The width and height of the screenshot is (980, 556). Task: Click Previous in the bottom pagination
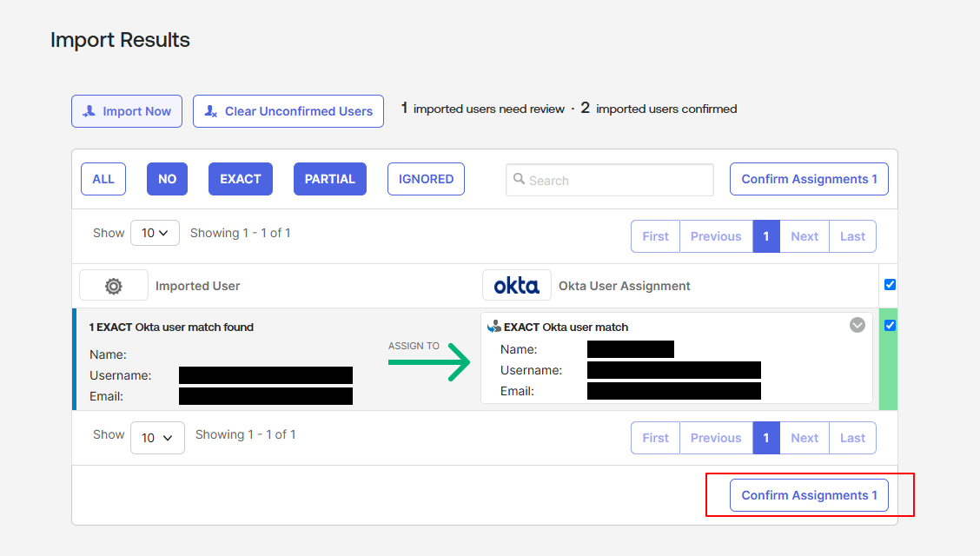[x=716, y=438]
